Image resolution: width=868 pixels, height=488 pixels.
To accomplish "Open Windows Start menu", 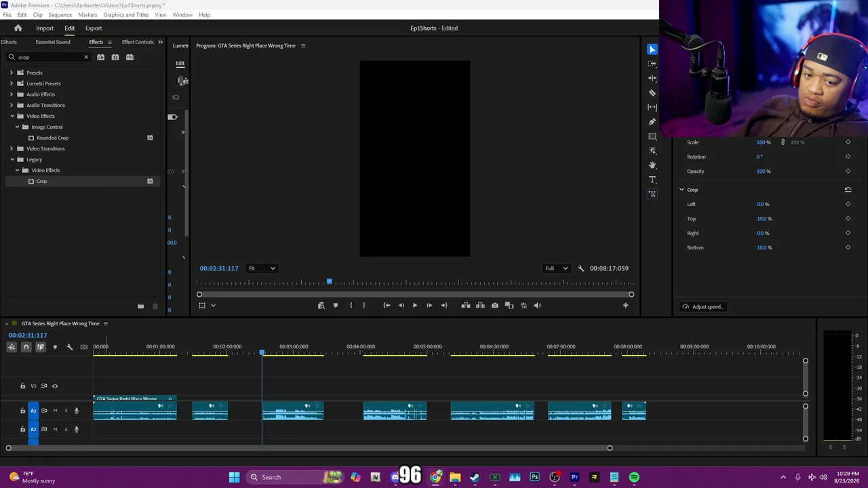I will point(234,477).
